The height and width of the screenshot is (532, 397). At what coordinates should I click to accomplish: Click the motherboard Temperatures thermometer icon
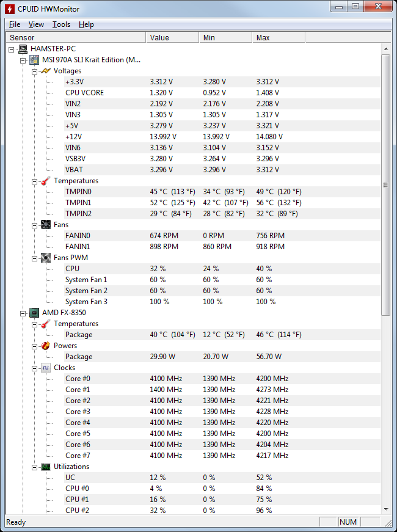[46, 181]
